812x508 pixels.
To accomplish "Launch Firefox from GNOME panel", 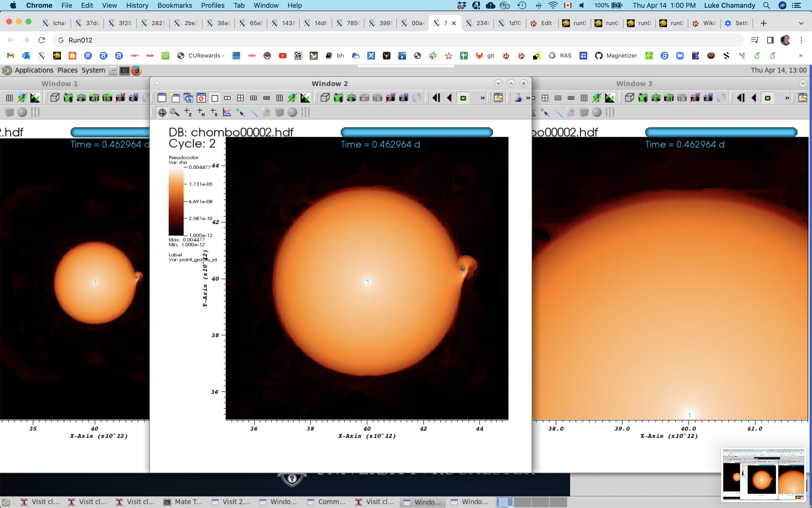I will tap(136, 70).
